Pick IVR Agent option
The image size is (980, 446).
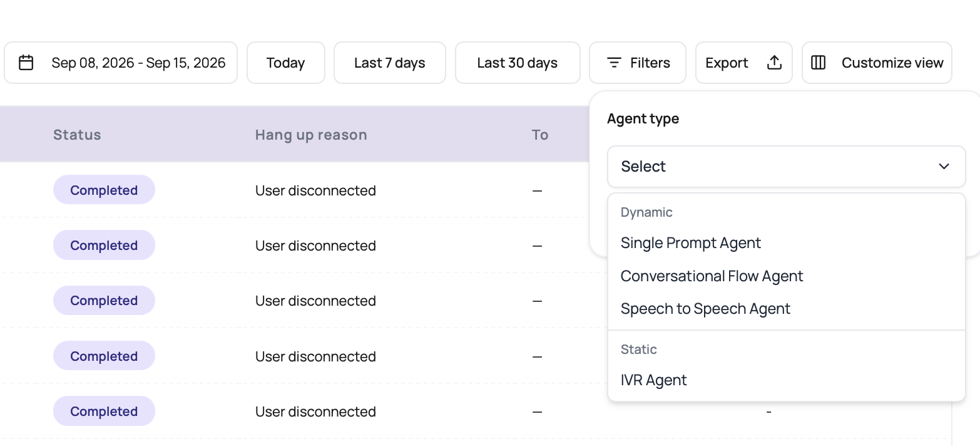787,380
